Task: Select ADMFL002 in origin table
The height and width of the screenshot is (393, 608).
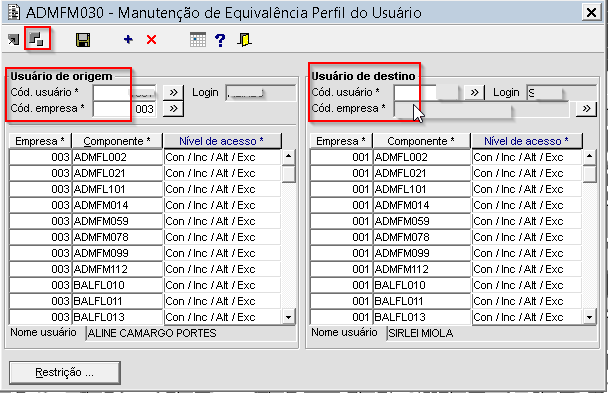Action: tap(117, 157)
